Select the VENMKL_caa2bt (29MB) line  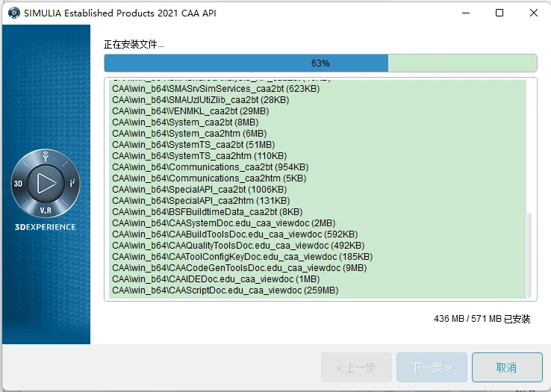pos(190,111)
